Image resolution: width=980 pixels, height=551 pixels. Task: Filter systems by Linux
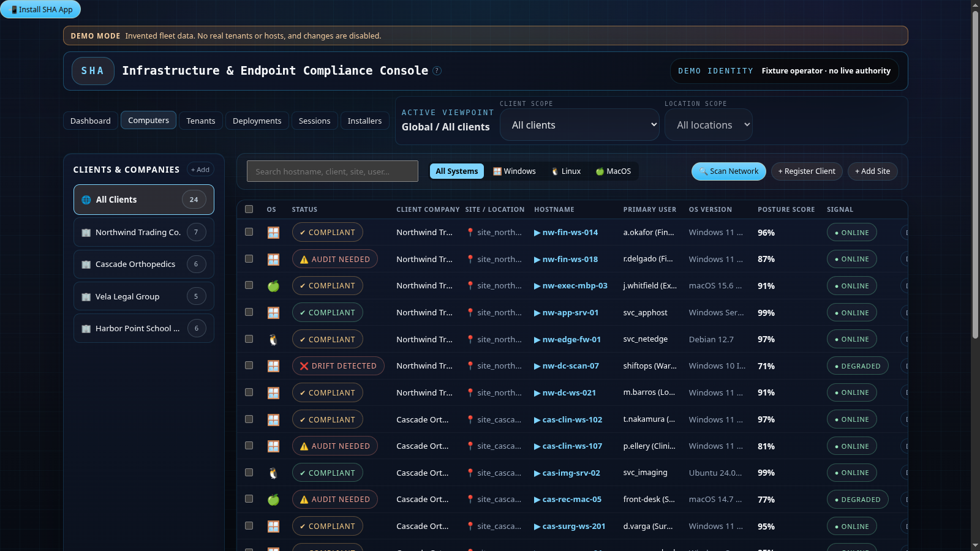(566, 171)
